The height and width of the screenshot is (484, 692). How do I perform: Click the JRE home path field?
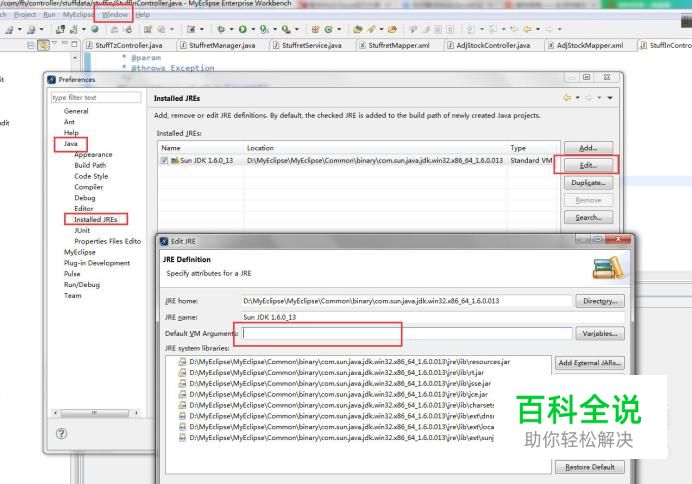tap(407, 301)
